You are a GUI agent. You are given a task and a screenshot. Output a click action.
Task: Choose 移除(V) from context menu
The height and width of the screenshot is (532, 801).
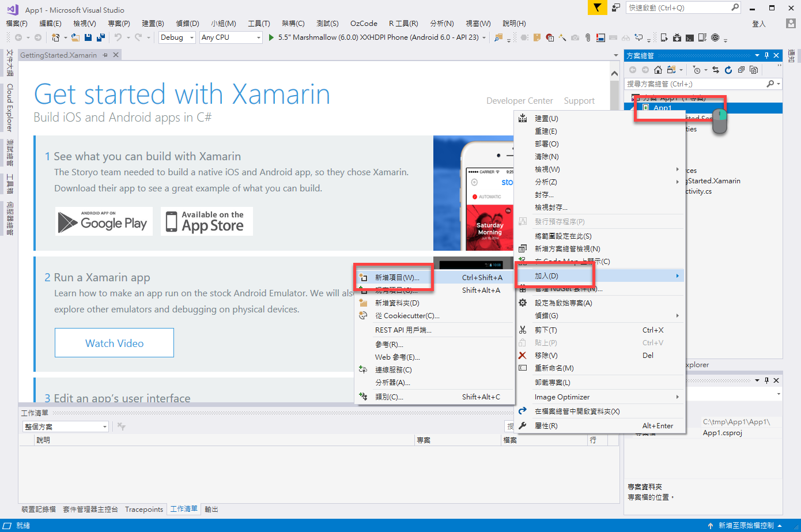(599, 356)
